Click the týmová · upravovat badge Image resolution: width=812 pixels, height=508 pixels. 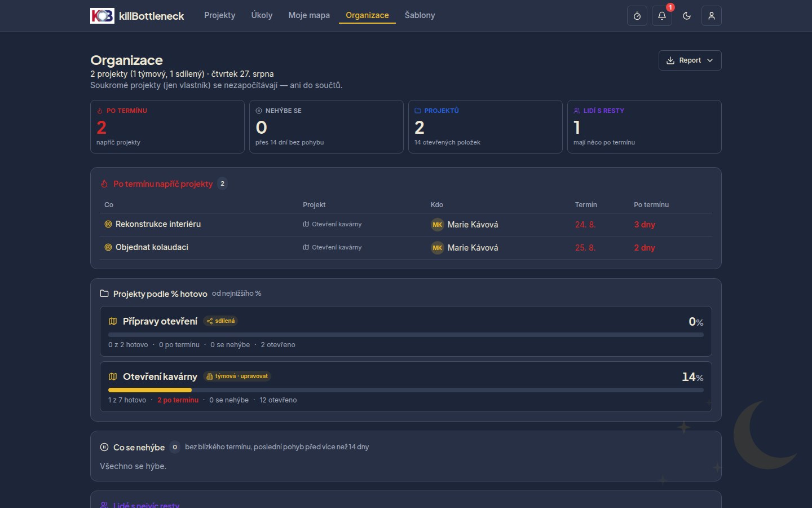[237, 376]
